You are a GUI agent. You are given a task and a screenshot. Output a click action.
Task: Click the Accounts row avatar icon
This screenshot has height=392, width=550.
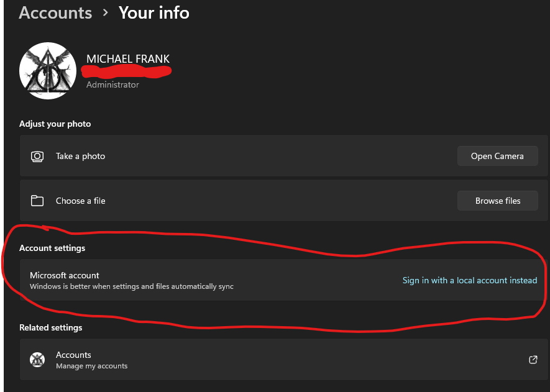(x=37, y=360)
